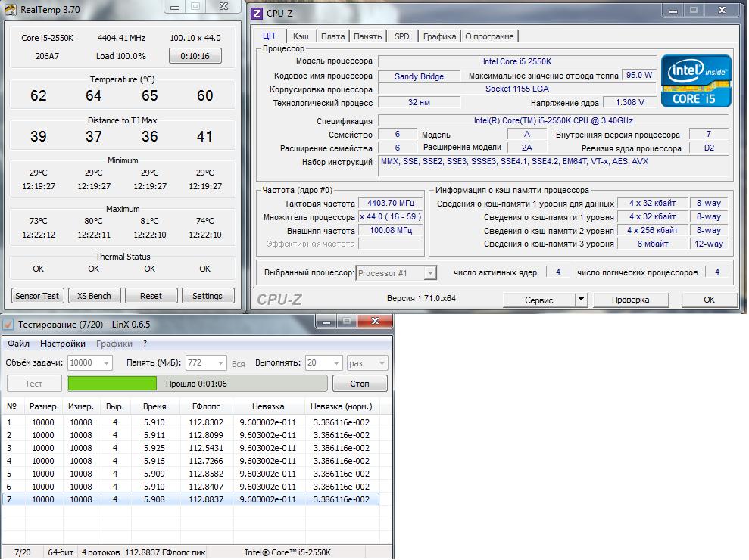
Task: Open the Память tab
Action: click(367, 36)
